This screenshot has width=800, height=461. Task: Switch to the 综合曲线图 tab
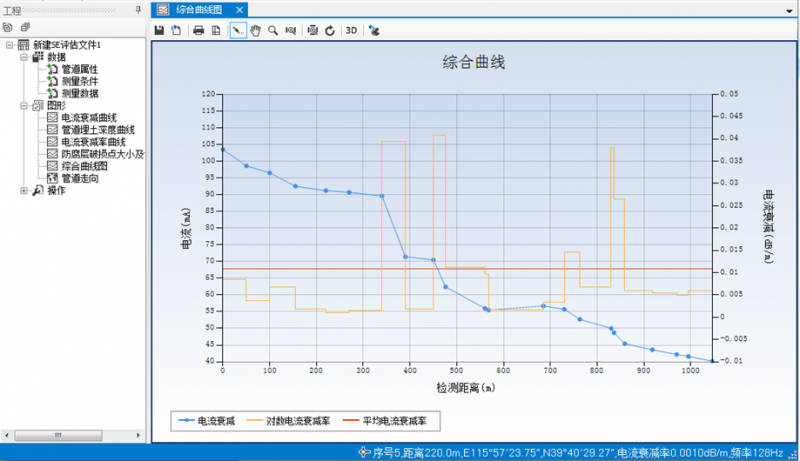point(199,10)
